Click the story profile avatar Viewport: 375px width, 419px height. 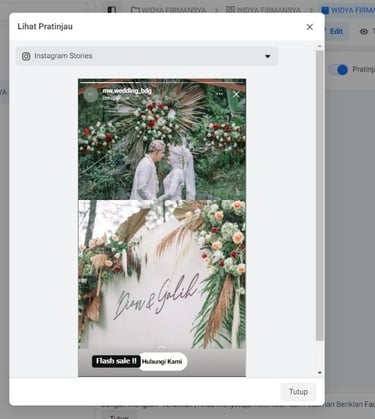pyautogui.click(x=90, y=95)
